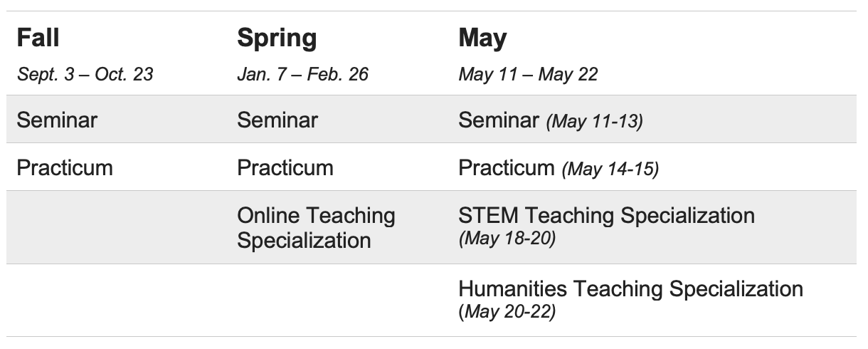Open Online Teaching Specialization
The image size is (868, 349).
316,227
